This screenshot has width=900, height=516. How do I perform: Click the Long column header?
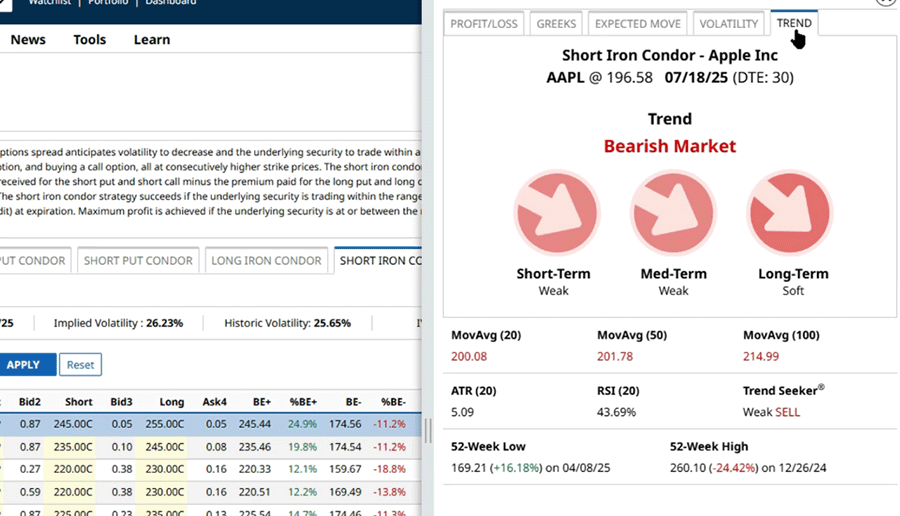pos(172,402)
